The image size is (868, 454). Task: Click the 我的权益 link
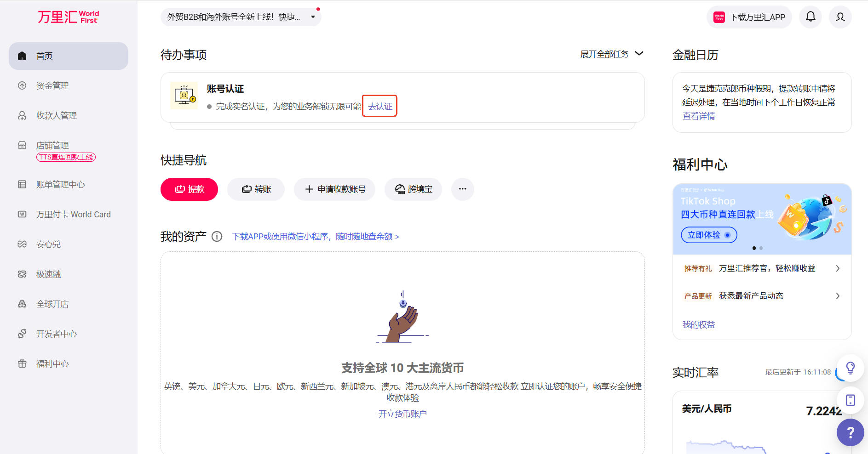(698, 325)
